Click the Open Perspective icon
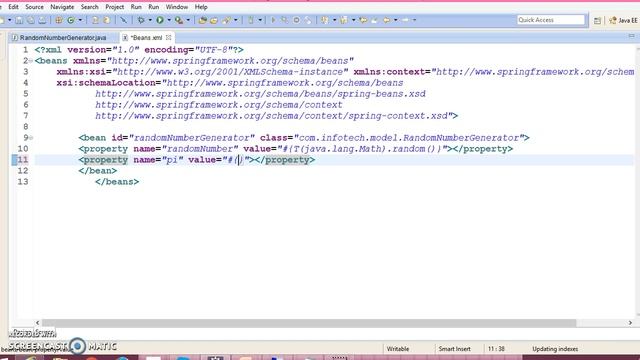The width and height of the screenshot is (640, 360). [597, 20]
